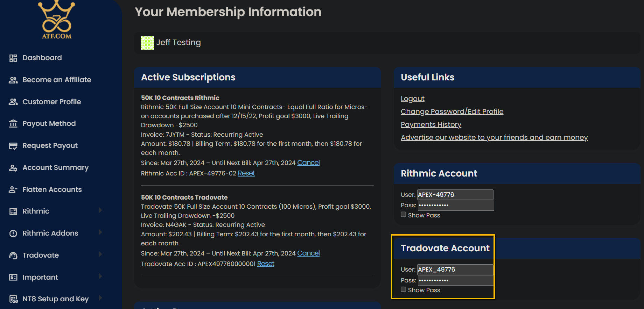
Task: Click the 'Jeff Testing' name text
Action: [178, 42]
